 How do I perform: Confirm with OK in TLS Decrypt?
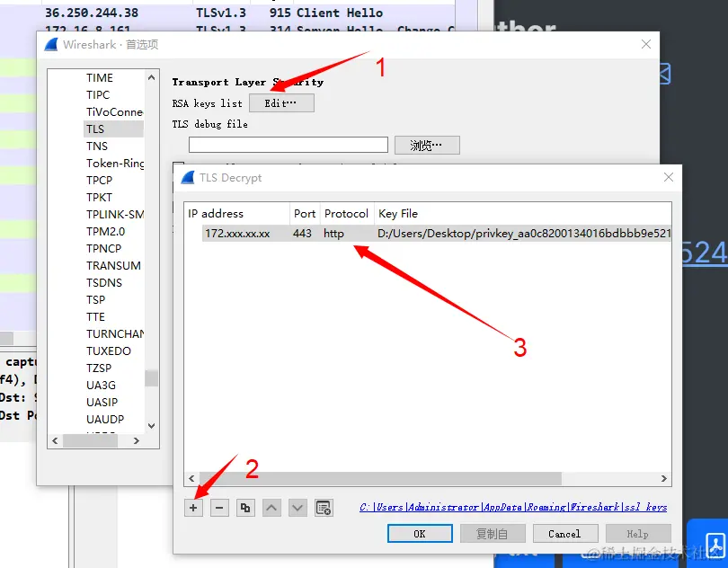[420, 534]
